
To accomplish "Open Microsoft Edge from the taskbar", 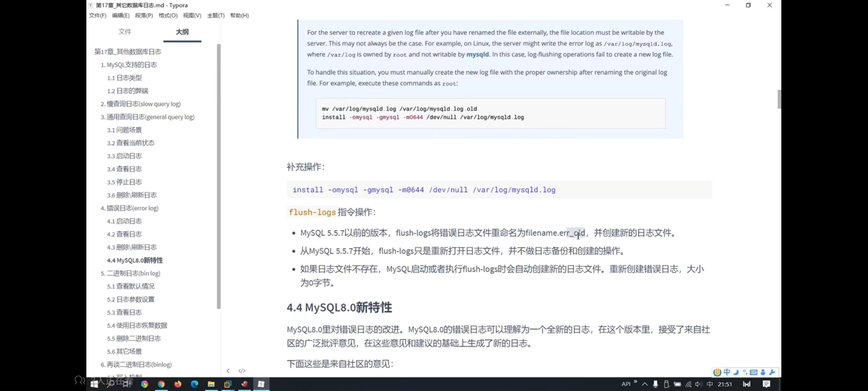I will pyautogui.click(x=195, y=384).
